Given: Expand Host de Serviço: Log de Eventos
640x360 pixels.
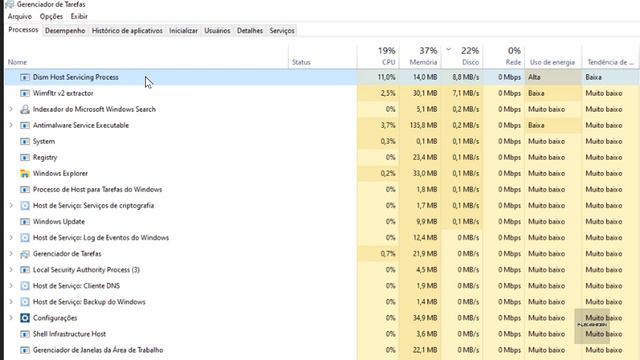Looking at the screenshot, I should click(11, 238).
